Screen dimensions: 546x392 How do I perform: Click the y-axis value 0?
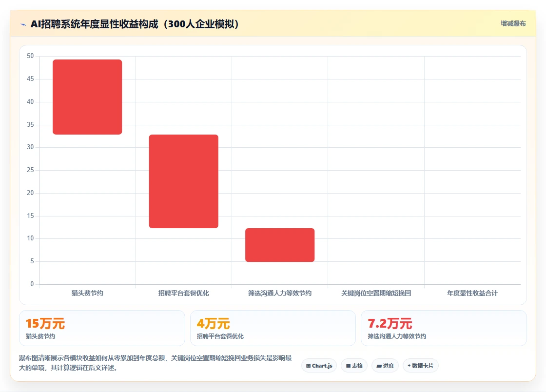(32, 284)
